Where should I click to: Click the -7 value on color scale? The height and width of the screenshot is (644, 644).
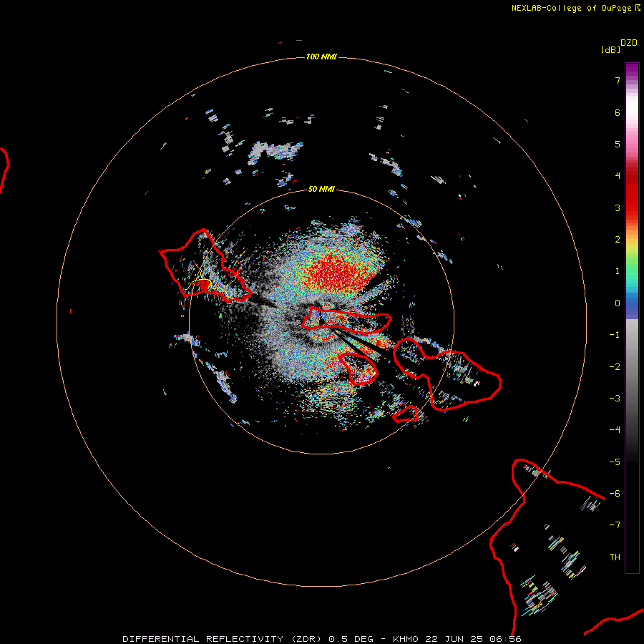pyautogui.click(x=615, y=525)
